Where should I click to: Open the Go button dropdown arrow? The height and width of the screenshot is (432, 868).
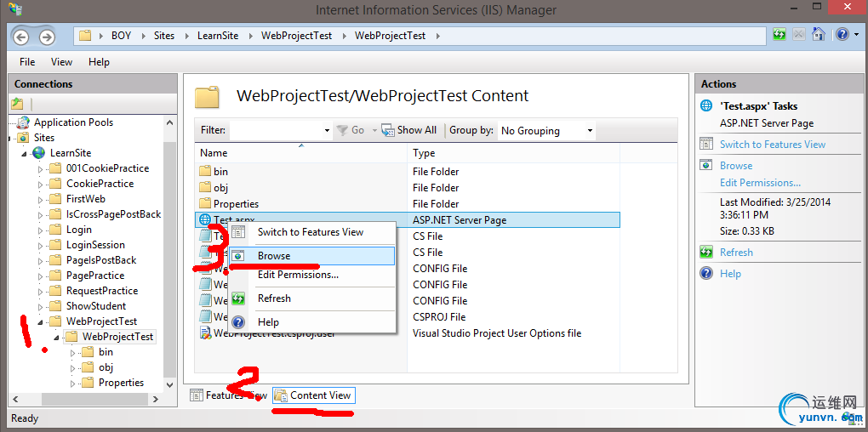374,131
